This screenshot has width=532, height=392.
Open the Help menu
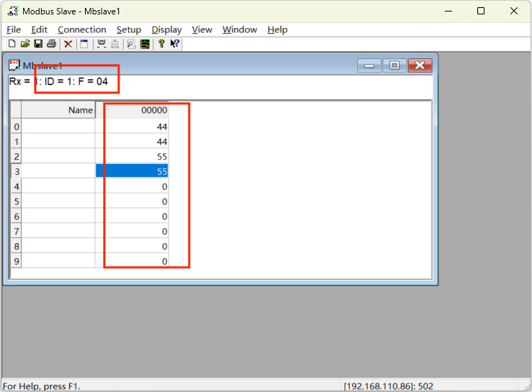click(x=277, y=29)
